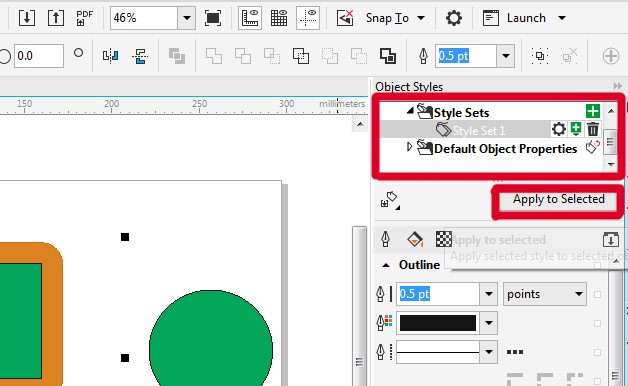Toggle the Show rulers icon

click(x=250, y=18)
